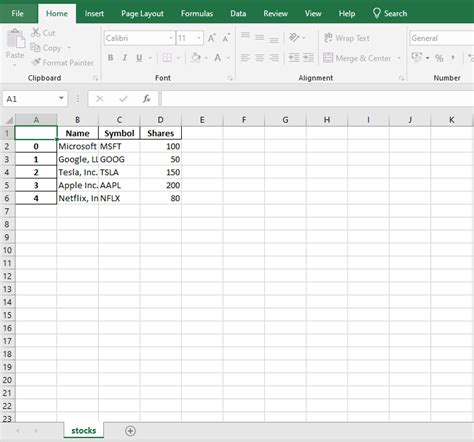Expand the Font Color palette arrow

[x=228, y=58]
